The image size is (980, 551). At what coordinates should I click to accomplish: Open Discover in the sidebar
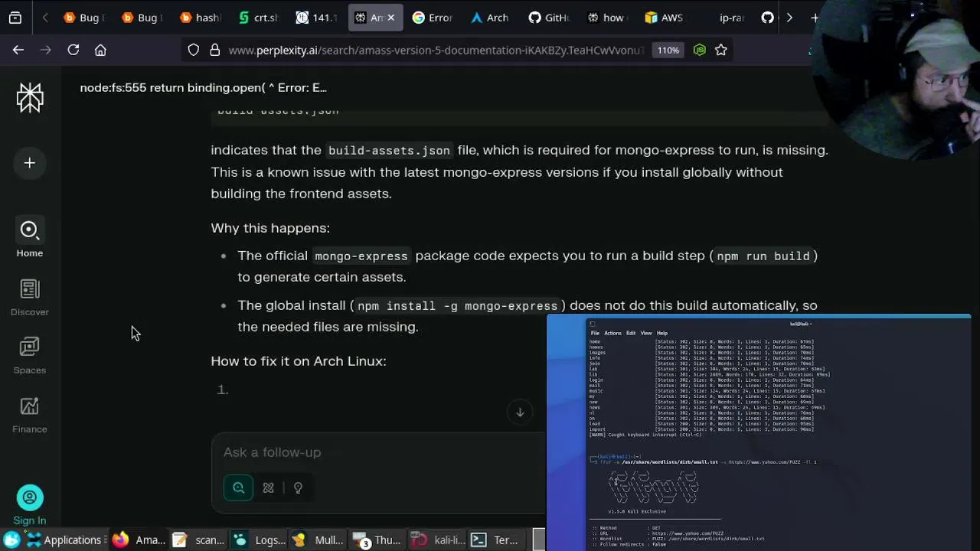pos(30,297)
